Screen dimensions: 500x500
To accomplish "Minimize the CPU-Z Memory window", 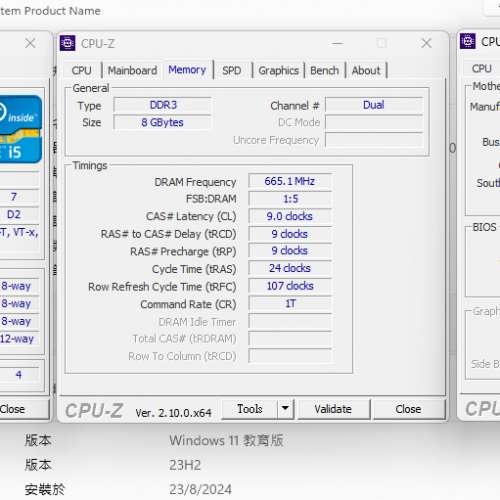I will pyautogui.click(x=337, y=43).
